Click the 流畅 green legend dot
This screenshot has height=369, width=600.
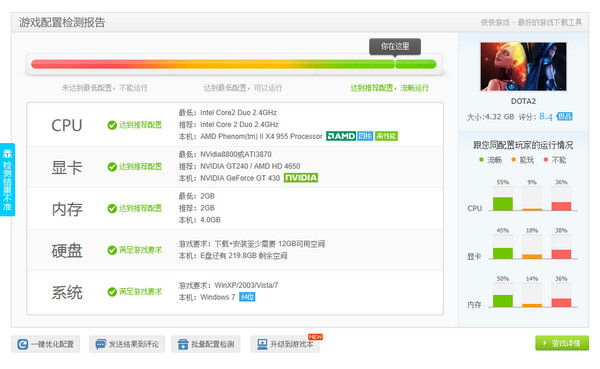coord(481,160)
